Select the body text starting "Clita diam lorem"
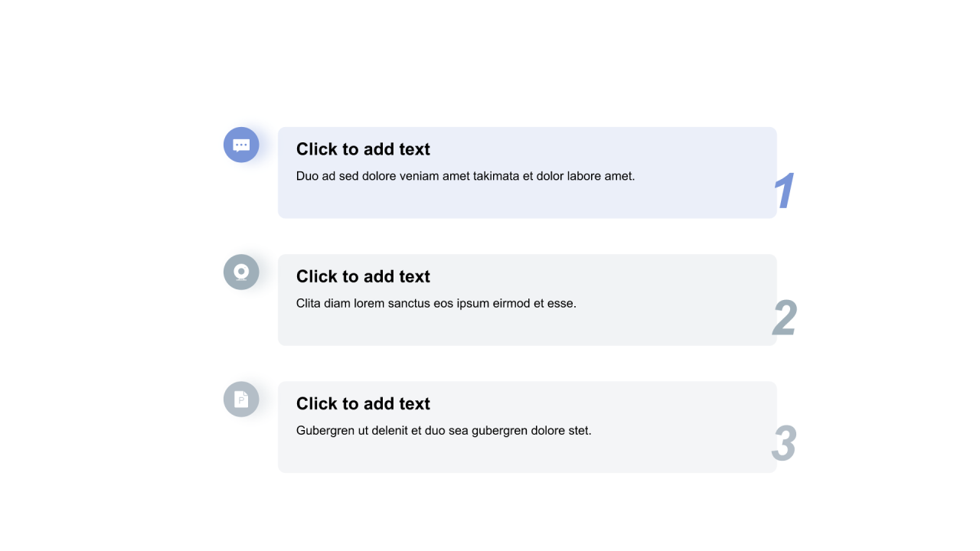Screen dimensions: 980x551 [x=436, y=303]
